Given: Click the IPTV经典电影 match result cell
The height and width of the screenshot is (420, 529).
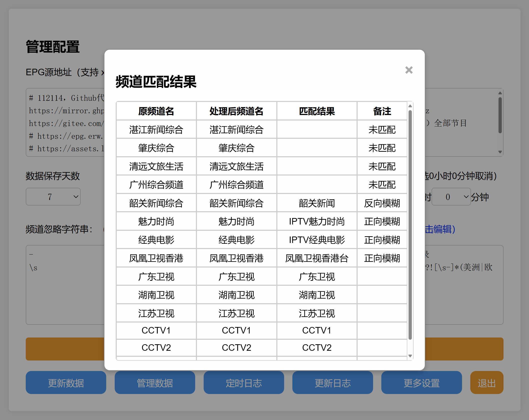Looking at the screenshot, I should point(317,240).
